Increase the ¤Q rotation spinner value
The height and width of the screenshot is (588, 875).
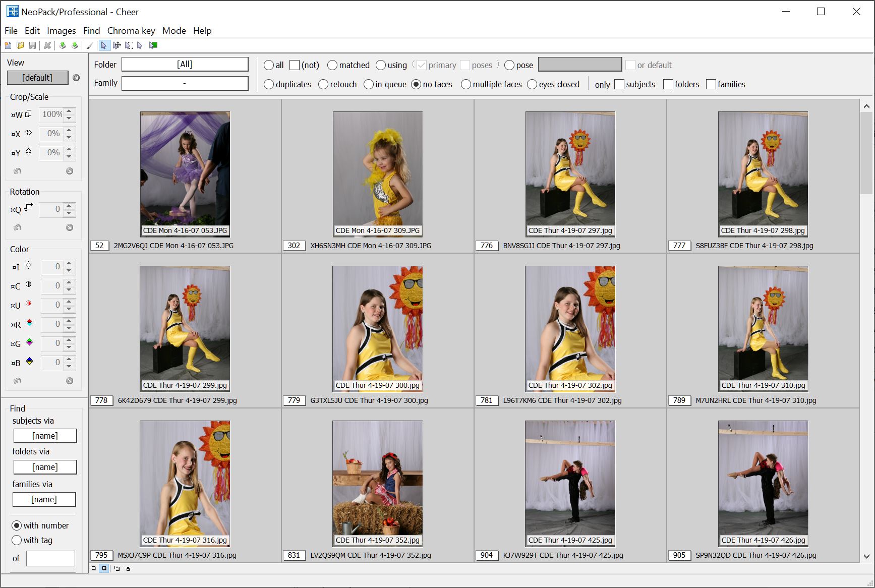[70, 206]
